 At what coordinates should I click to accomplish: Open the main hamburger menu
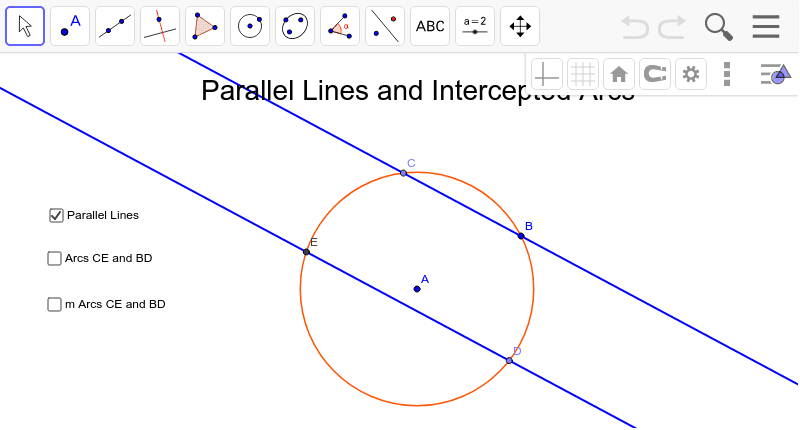(766, 27)
